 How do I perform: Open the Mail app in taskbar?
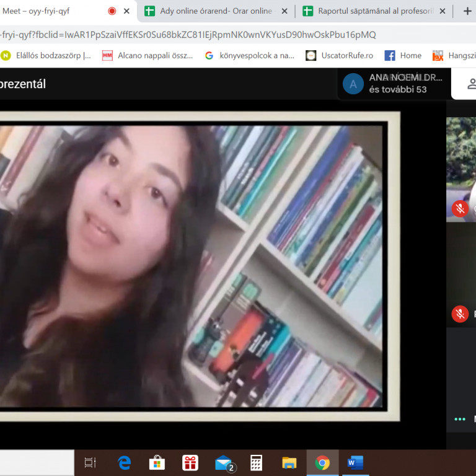[x=223, y=462]
